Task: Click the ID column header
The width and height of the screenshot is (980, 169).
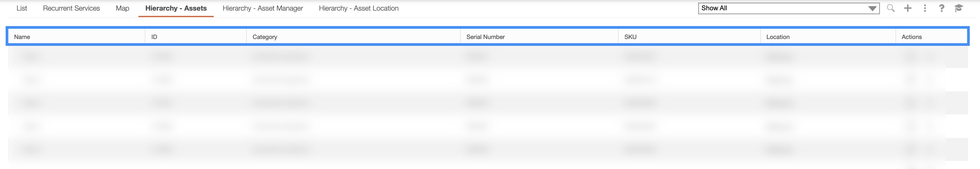Action: pos(154,37)
